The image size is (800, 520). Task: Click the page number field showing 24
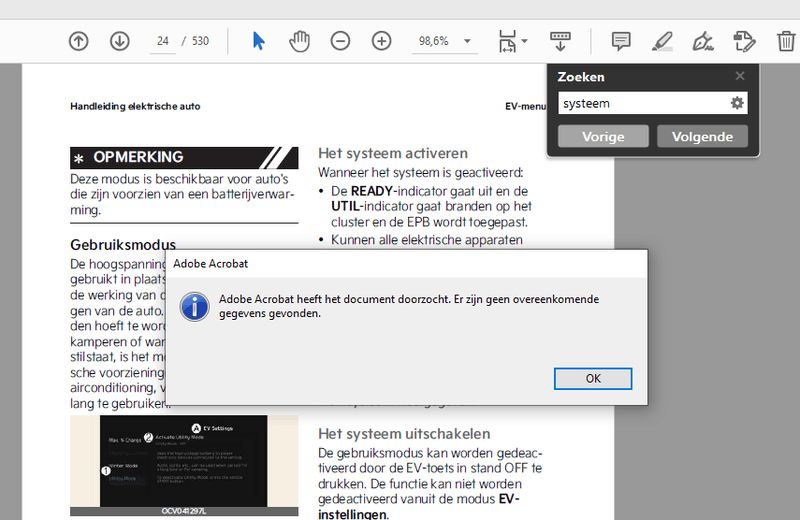tap(163, 41)
